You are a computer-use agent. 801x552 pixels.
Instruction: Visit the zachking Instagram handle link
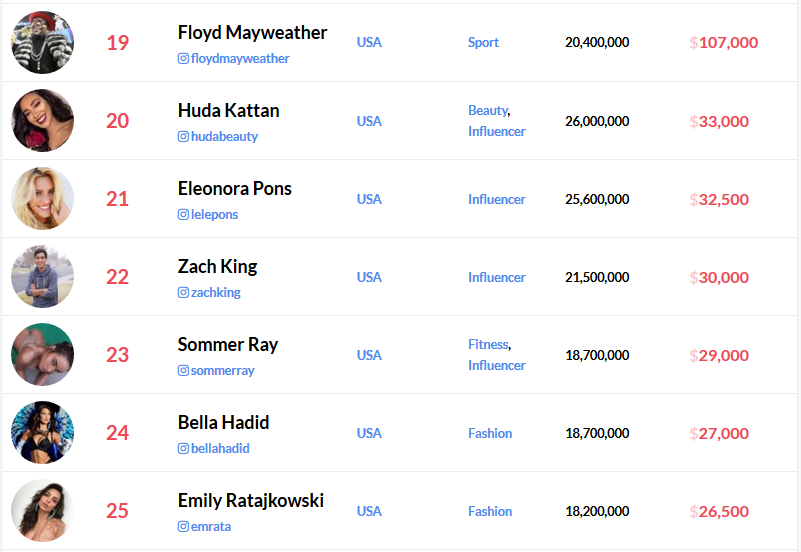(x=215, y=293)
